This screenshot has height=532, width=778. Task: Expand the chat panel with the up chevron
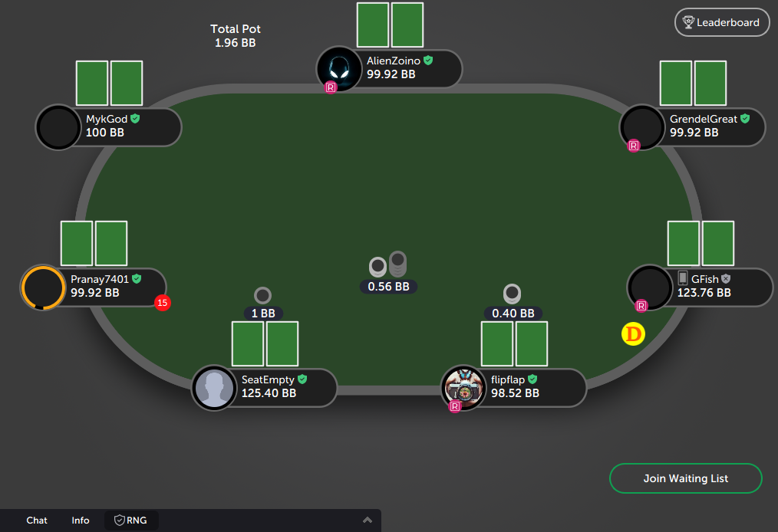click(x=368, y=520)
